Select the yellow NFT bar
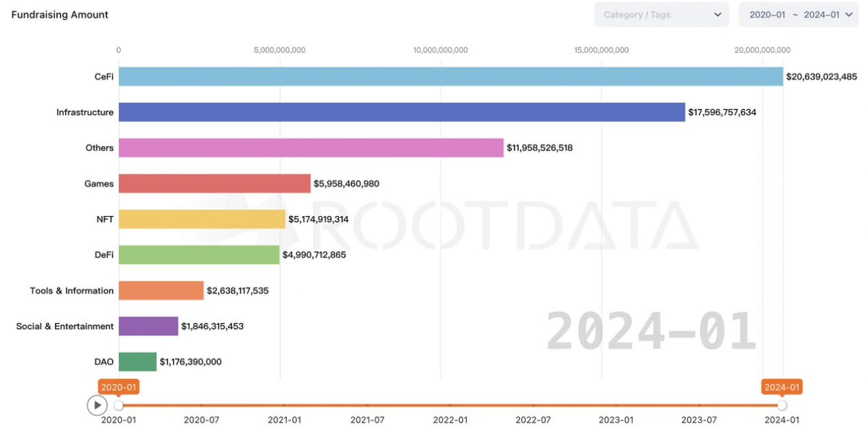The image size is (868, 432). pos(202,219)
